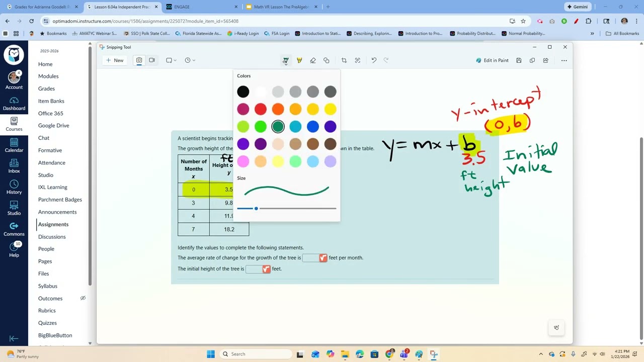Open a new browser tab

point(328,7)
